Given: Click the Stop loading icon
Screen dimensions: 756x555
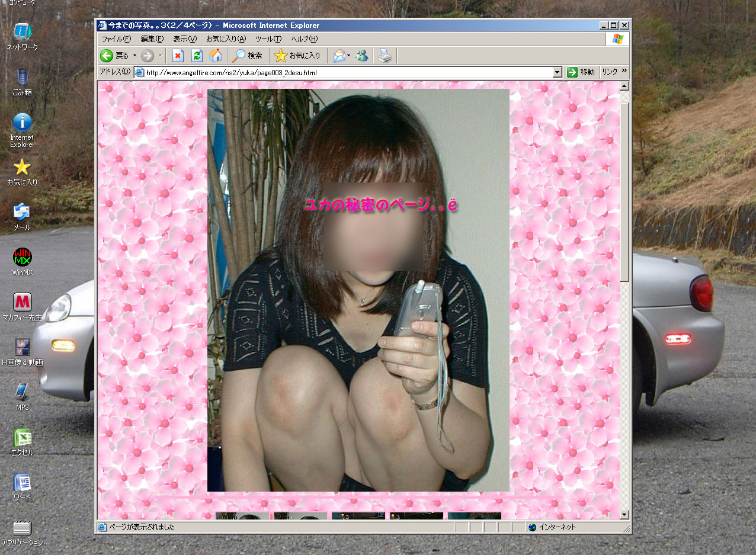Looking at the screenshot, I should pyautogui.click(x=178, y=56).
